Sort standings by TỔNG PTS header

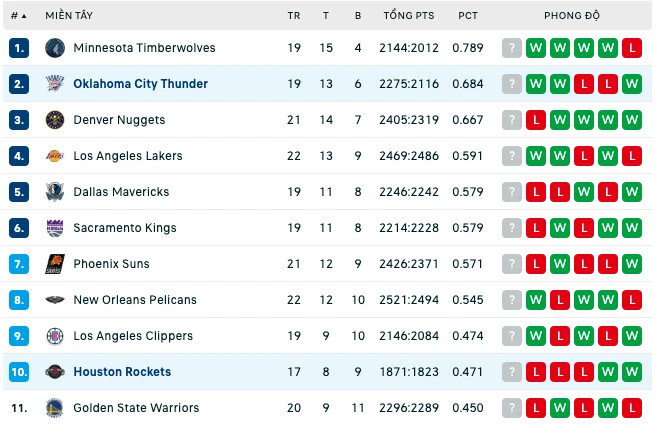[409, 16]
